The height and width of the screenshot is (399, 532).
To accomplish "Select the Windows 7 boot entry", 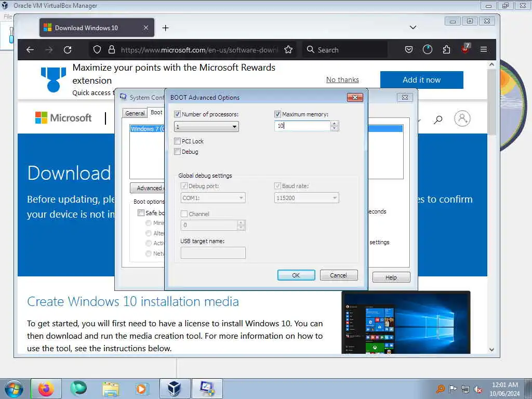I will (147, 129).
